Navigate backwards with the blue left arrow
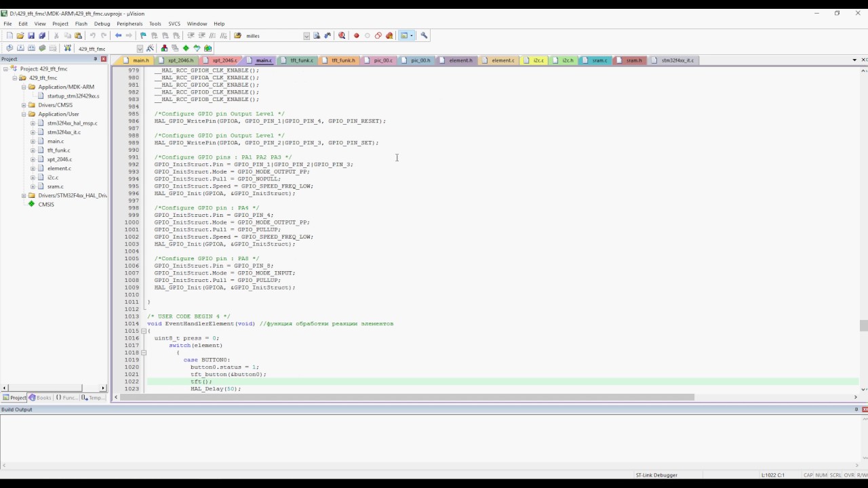 click(x=118, y=36)
